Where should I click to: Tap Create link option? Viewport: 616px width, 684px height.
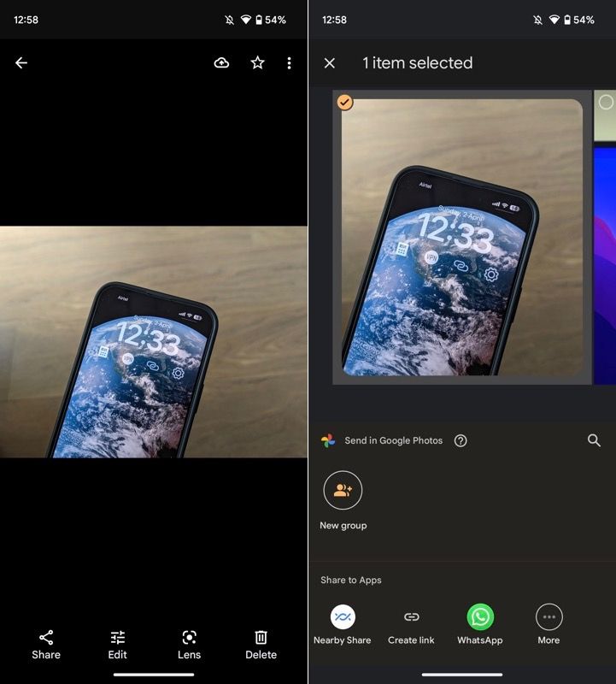(x=411, y=625)
